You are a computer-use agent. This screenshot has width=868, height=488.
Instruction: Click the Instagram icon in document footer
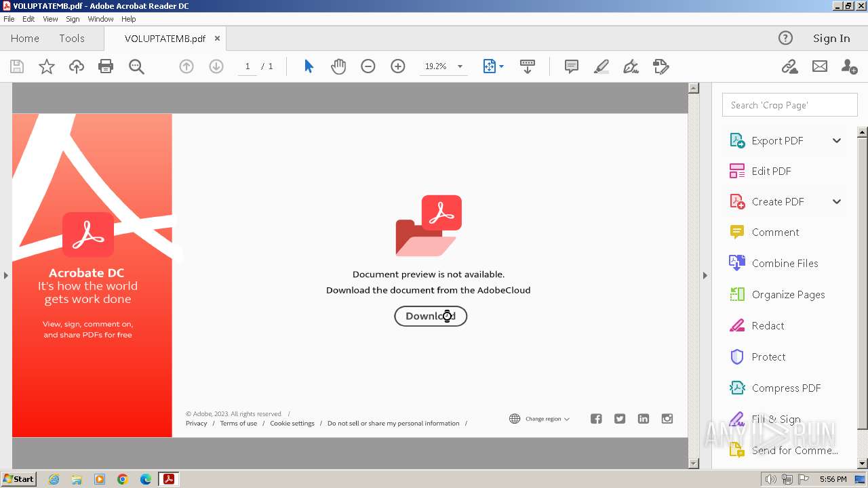(667, 419)
